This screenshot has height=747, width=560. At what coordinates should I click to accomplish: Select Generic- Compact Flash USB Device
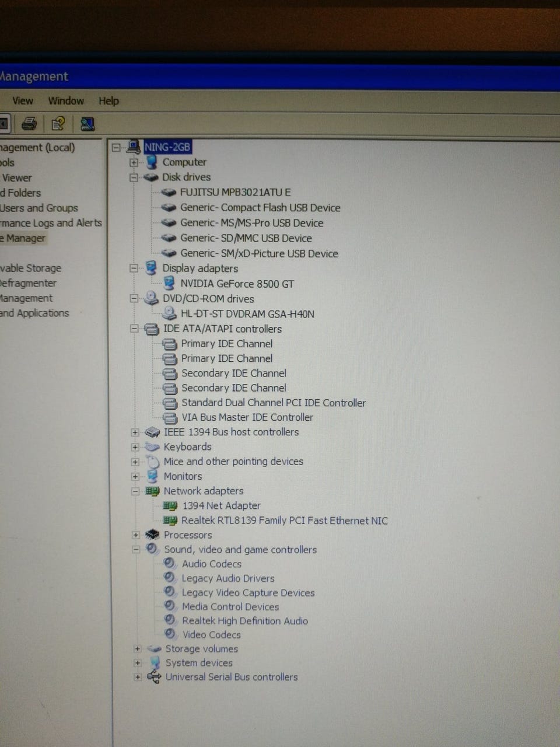pos(260,208)
